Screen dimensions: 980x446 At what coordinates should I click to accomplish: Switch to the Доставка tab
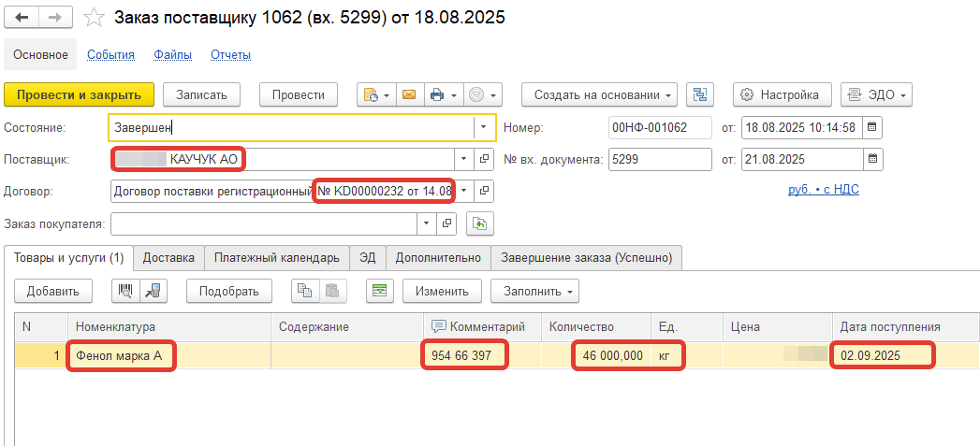(168, 257)
